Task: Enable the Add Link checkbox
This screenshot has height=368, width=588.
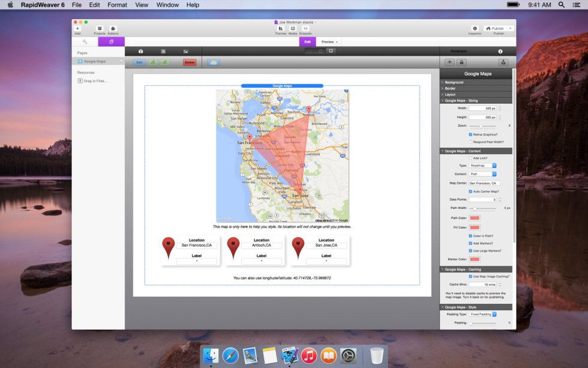Action: 470,158
